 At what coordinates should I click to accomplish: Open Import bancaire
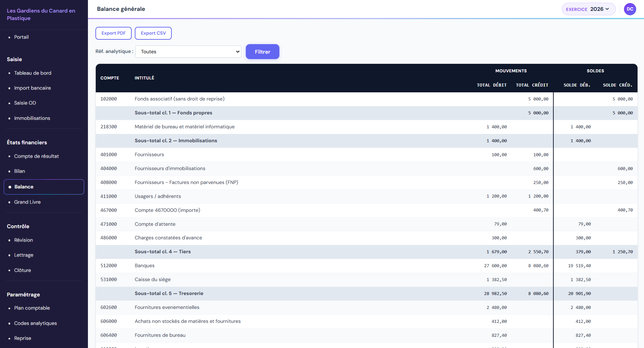32,88
